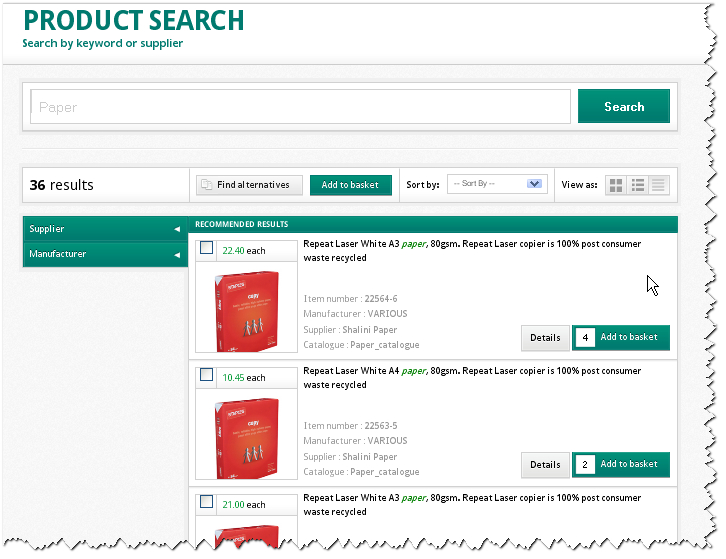The height and width of the screenshot is (559, 726).
Task: Click Catalogue : Paper_catalogue for item 22564-6
Action: point(361,345)
